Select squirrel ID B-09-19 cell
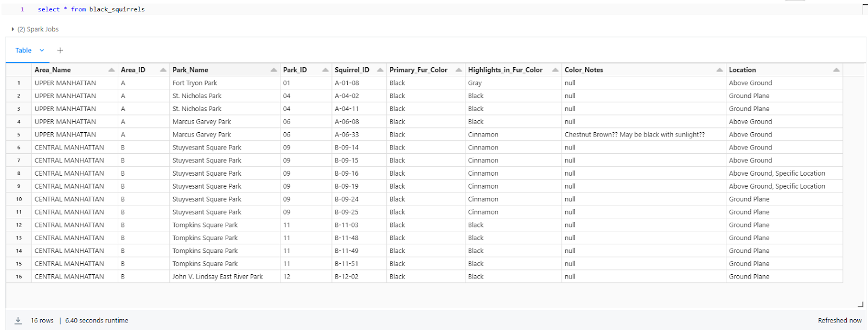Image resolution: width=868 pixels, height=330 pixels. pyautogui.click(x=359, y=186)
